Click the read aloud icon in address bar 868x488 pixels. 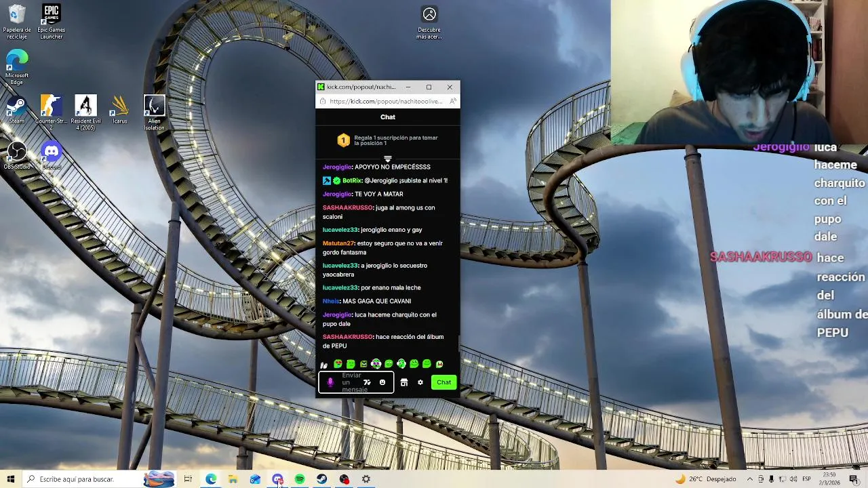pyautogui.click(x=453, y=102)
